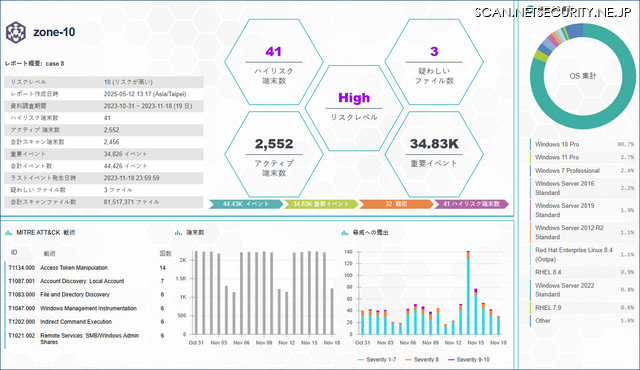Click the 2,552 アクティブ端末数 hexagon
Image resolution: width=640 pixels, height=370 pixels.
274,154
